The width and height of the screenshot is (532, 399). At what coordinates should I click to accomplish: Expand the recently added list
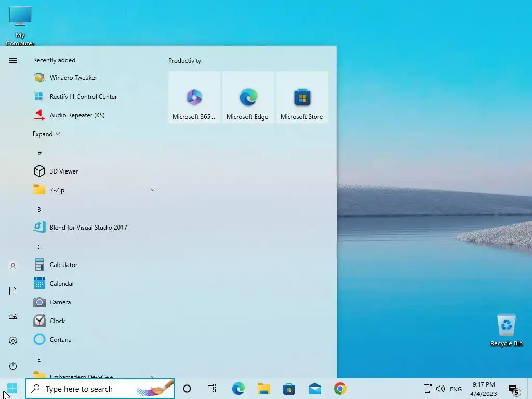coord(46,134)
